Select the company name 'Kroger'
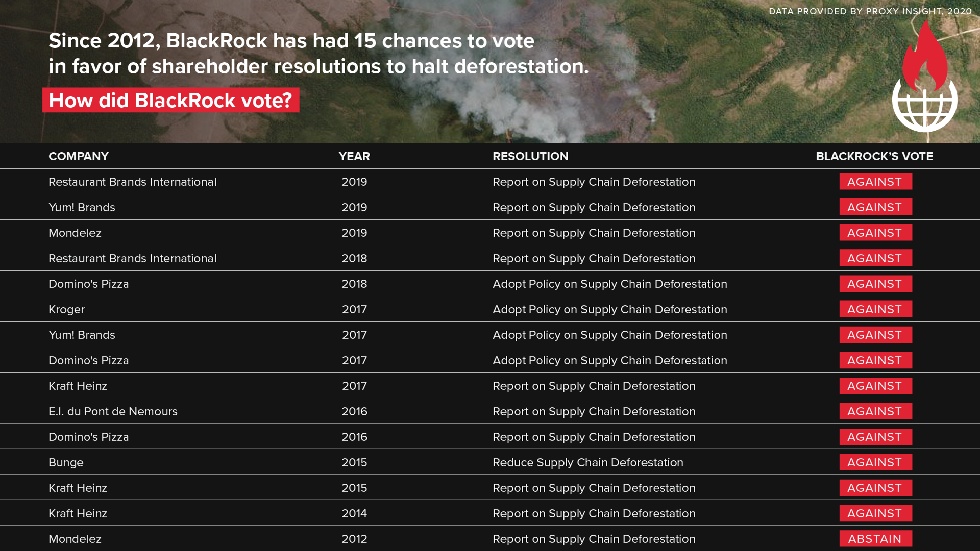Image resolution: width=980 pixels, height=551 pixels. 66,310
